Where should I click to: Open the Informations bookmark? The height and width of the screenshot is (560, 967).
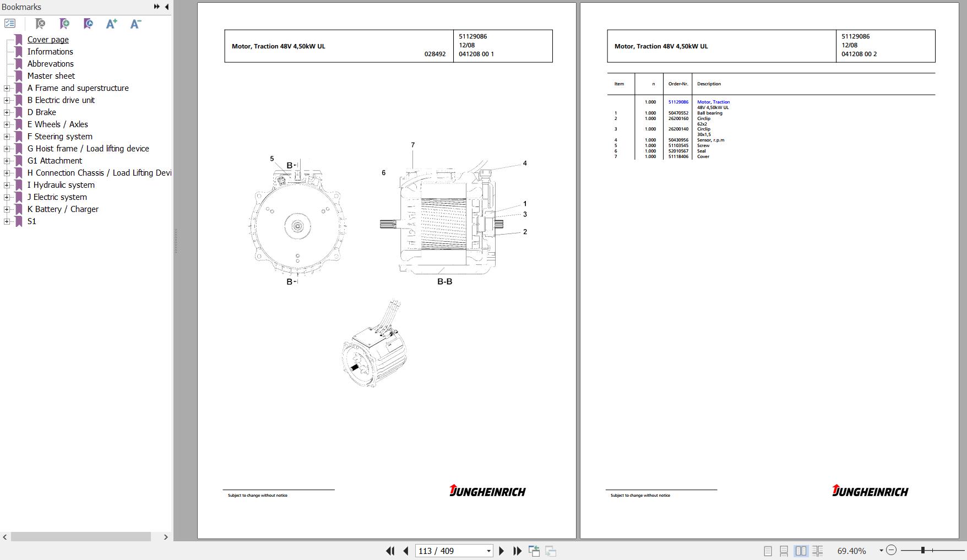tap(50, 52)
